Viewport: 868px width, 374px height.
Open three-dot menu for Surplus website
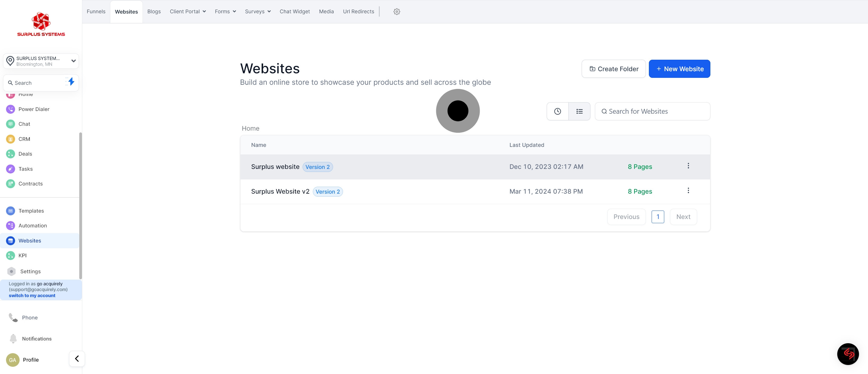pyautogui.click(x=688, y=166)
